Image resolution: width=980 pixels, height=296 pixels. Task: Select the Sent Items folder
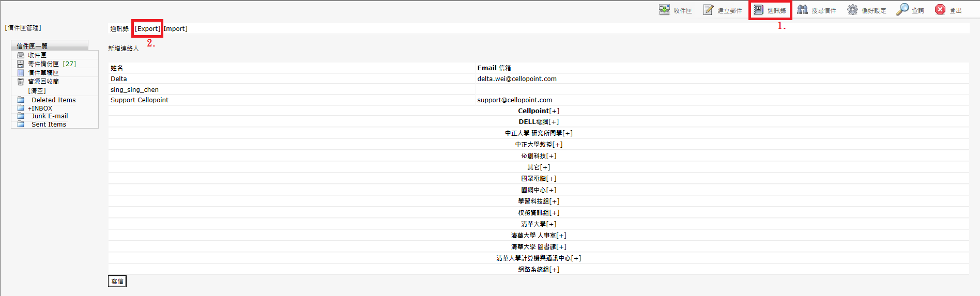(x=49, y=124)
